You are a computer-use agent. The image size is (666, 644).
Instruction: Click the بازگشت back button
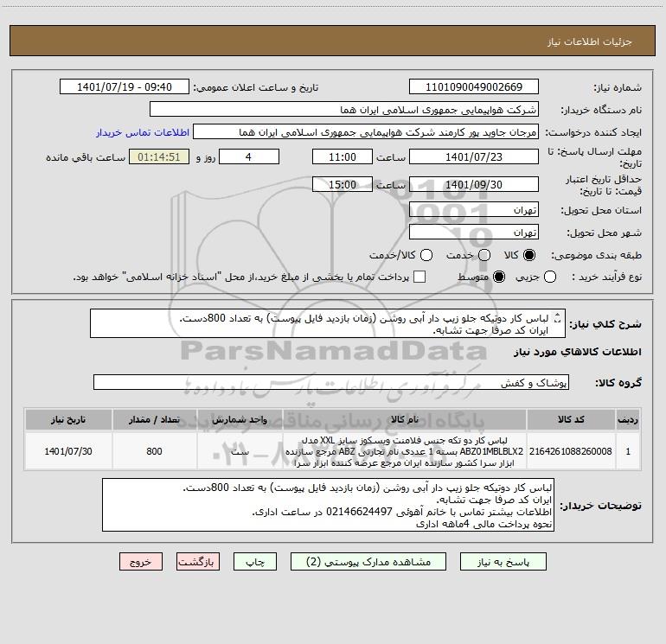pos(198,562)
